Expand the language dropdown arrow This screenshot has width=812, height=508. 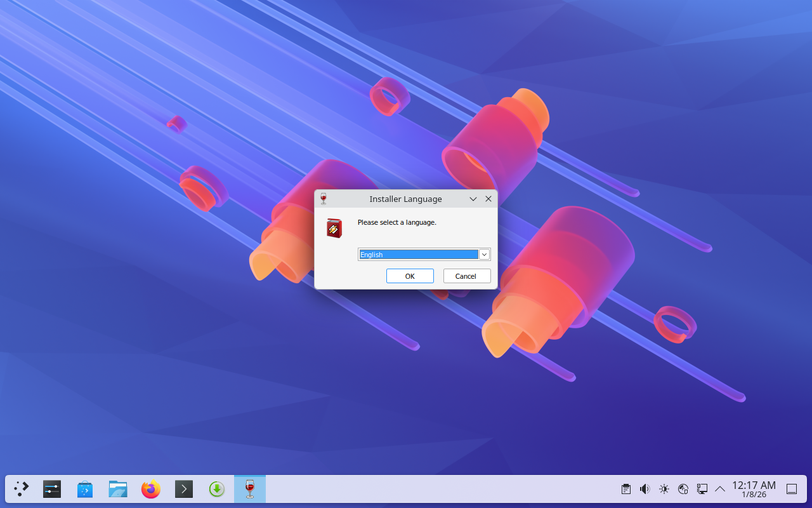[484, 255]
